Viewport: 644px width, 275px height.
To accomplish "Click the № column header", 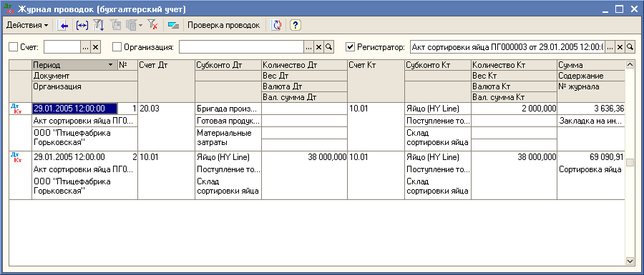I will point(127,65).
